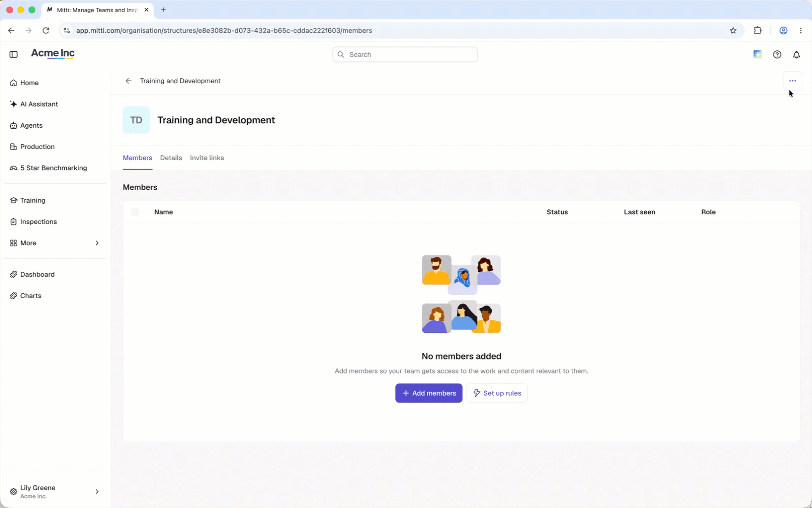Collapse the sidebar panel toggle icon
812x508 pixels.
(14, 54)
